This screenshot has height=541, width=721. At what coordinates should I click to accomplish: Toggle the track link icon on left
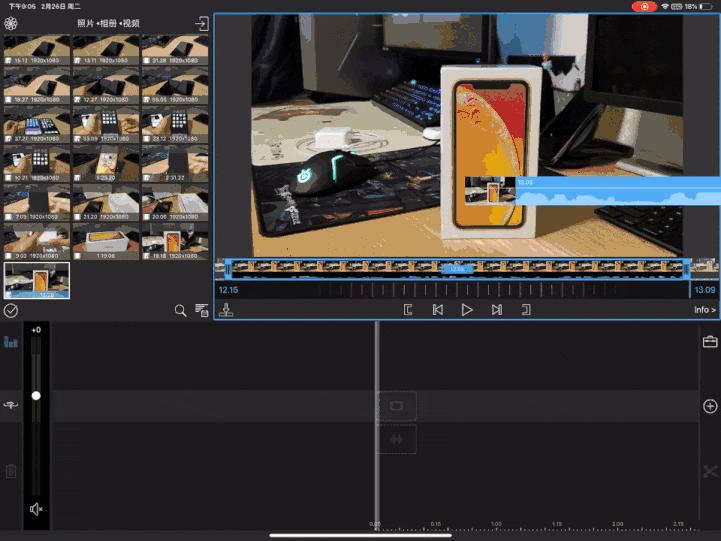pyautogui.click(x=11, y=405)
